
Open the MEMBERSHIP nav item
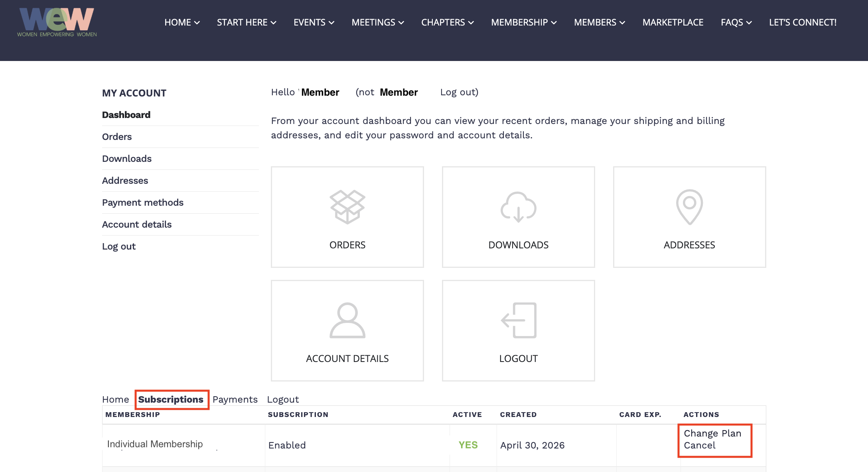point(519,22)
